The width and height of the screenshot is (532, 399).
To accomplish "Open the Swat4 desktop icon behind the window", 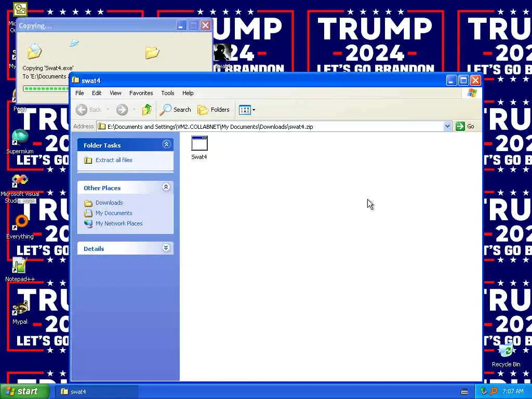I will pyautogui.click(x=222, y=56).
